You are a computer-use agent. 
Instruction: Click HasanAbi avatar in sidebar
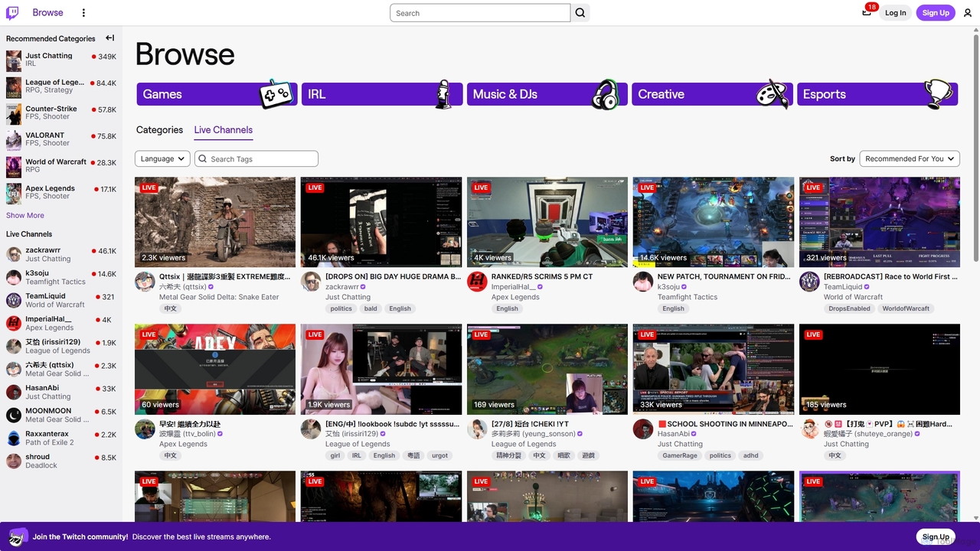(14, 392)
